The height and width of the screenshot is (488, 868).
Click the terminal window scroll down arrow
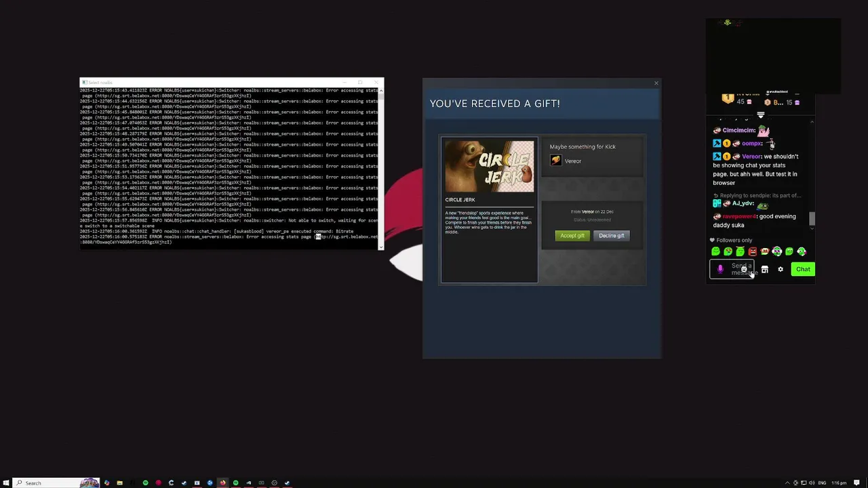click(x=380, y=247)
